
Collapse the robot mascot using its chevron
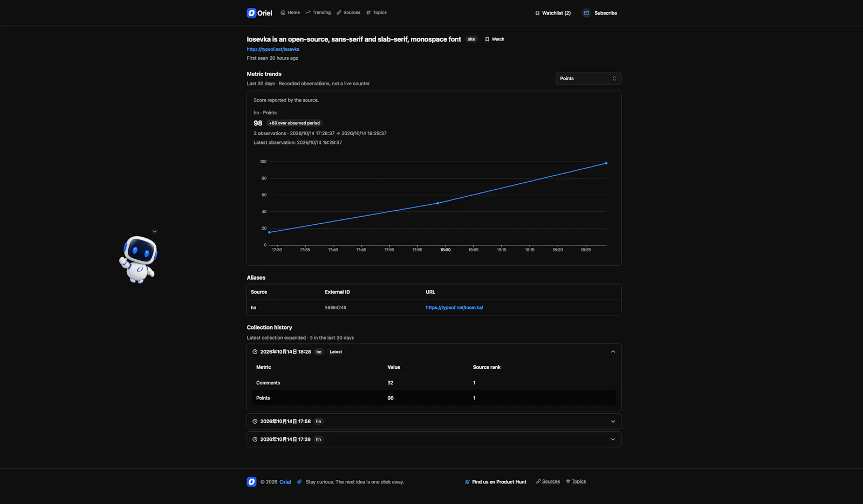[x=155, y=232]
